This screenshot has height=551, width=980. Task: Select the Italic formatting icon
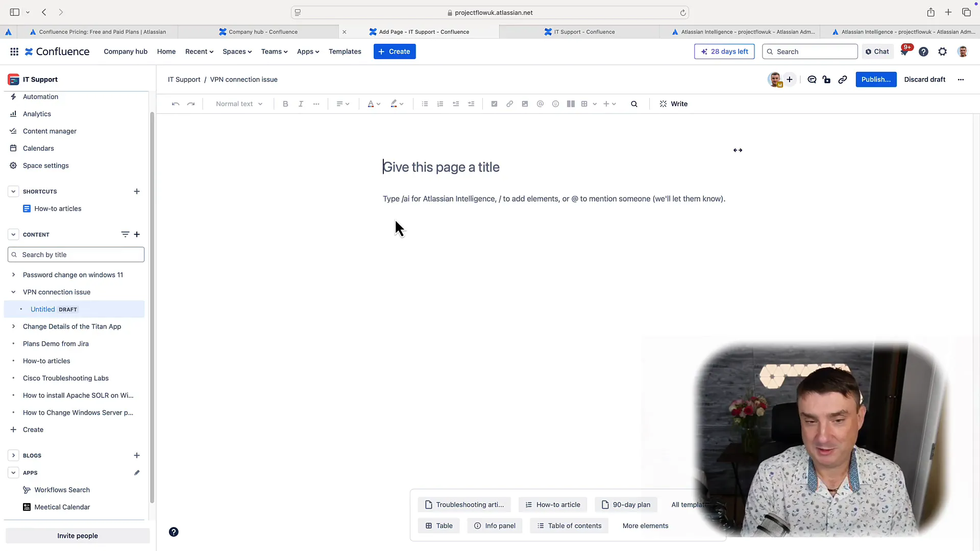pyautogui.click(x=301, y=104)
